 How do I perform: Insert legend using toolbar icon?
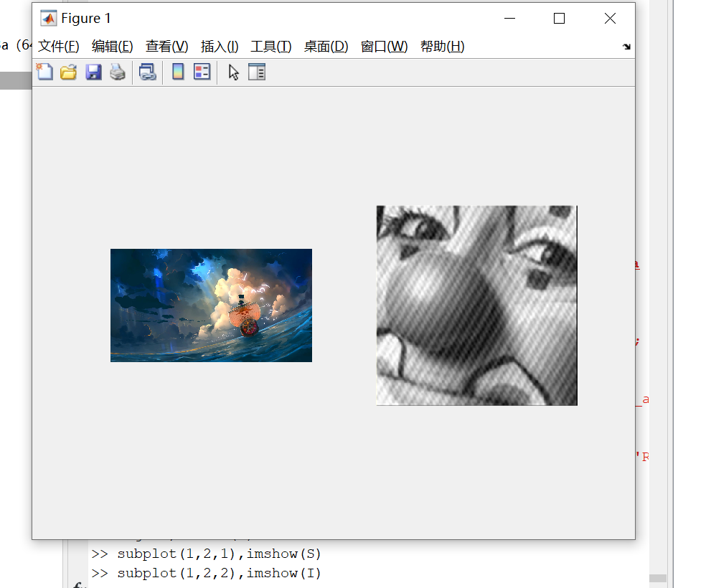(x=202, y=72)
